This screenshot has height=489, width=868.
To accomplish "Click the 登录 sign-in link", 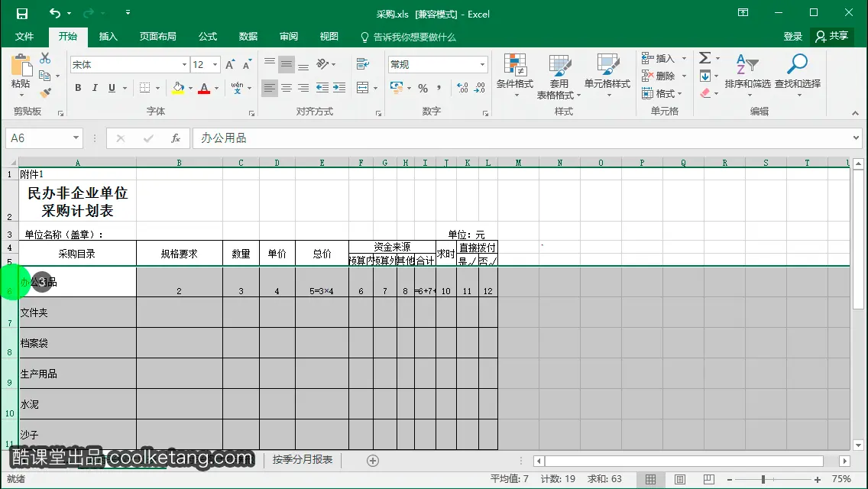I will tap(792, 37).
